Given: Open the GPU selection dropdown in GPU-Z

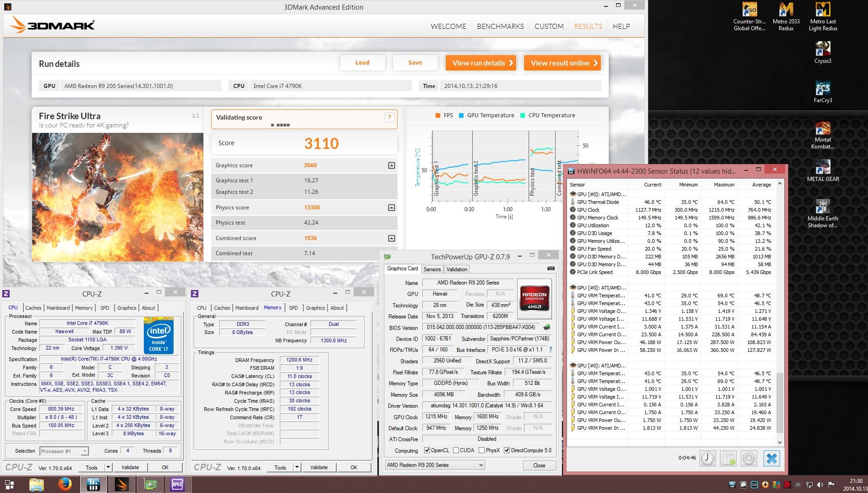Looking at the screenshot, I should pyautogui.click(x=435, y=465).
